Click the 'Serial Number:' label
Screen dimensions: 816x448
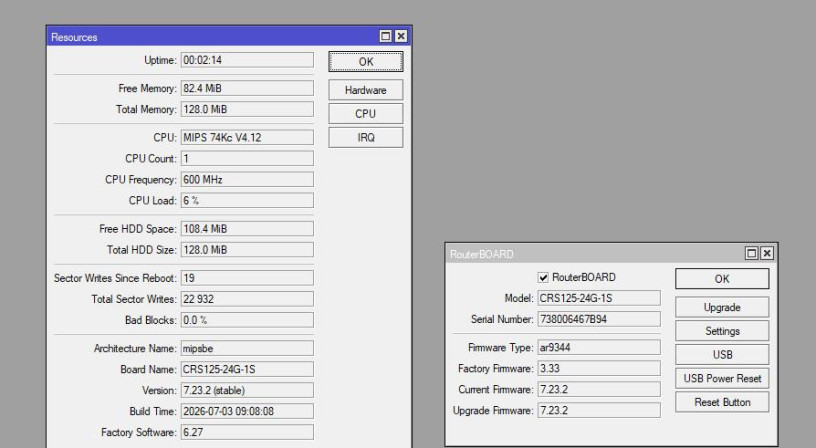pos(502,319)
